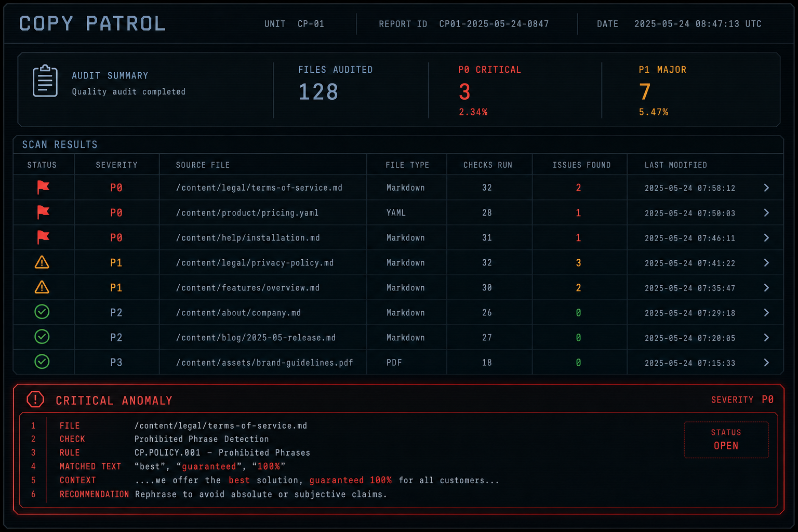
Task: Click the unit value CP-01
Action: [x=311, y=24]
